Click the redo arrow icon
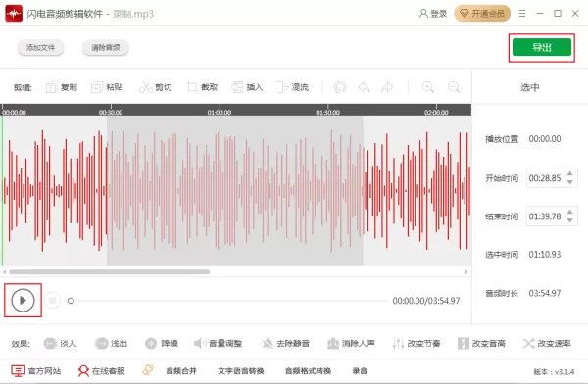The image size is (588, 384). (387, 87)
